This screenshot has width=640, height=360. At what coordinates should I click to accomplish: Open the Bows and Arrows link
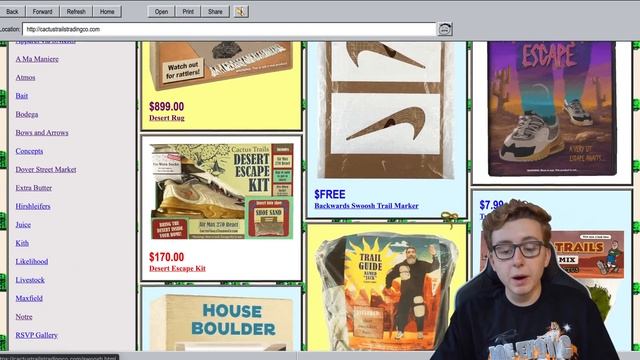[x=42, y=133]
